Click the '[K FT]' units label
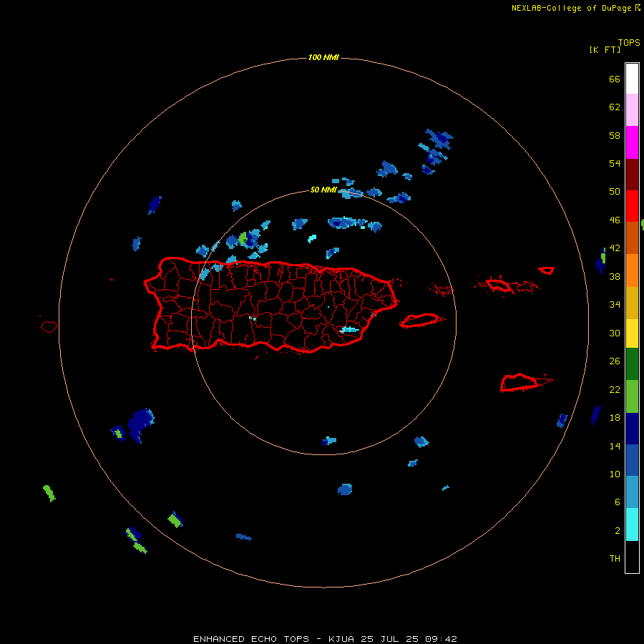The width and height of the screenshot is (644, 644). click(x=605, y=49)
